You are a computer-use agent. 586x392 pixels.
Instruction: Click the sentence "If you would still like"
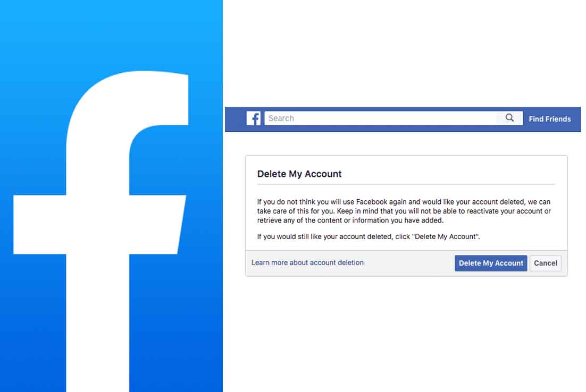click(x=369, y=237)
